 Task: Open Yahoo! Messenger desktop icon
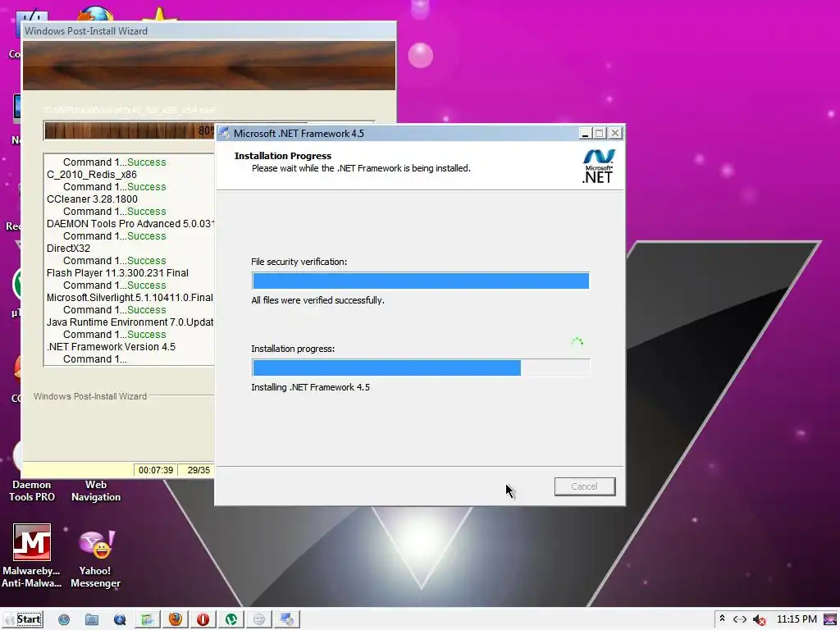pyautogui.click(x=95, y=559)
